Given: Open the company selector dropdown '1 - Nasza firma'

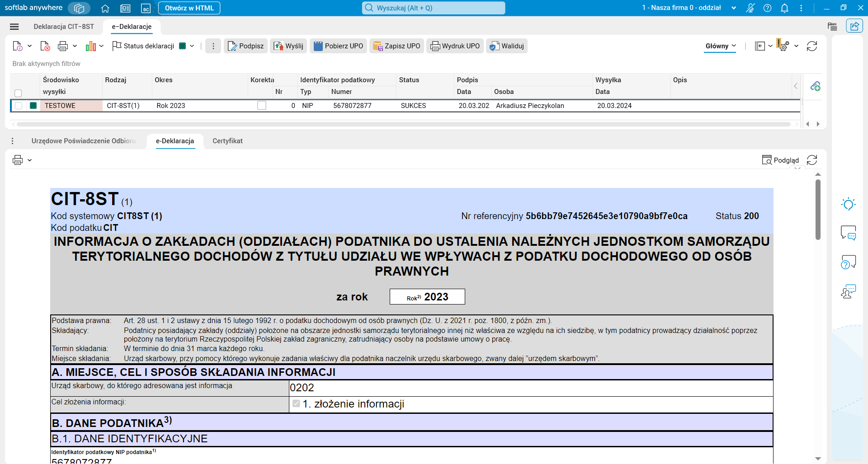Looking at the screenshot, I should tap(733, 8).
